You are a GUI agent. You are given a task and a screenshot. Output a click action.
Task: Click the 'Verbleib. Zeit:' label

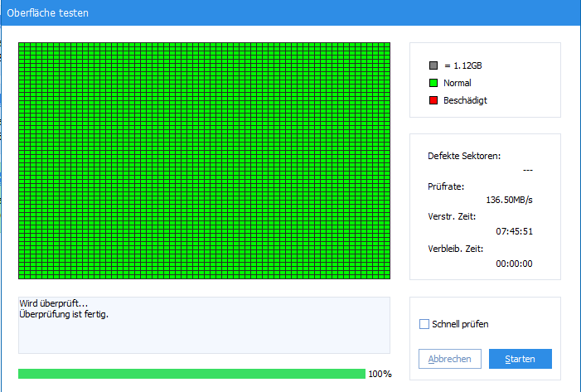click(x=455, y=249)
